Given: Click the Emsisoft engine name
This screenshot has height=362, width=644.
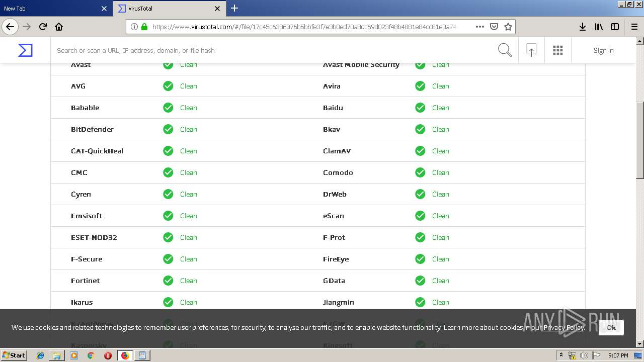Looking at the screenshot, I should (87, 216).
